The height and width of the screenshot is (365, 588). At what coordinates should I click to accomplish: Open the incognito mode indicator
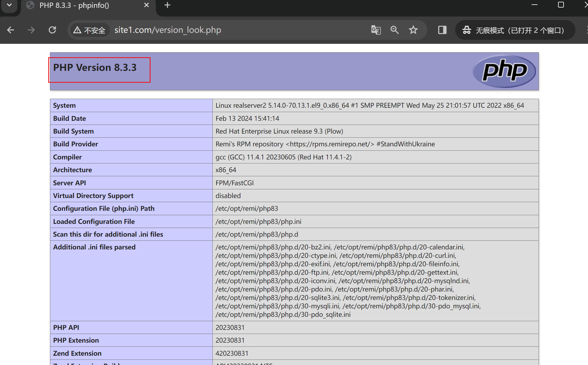tap(514, 30)
